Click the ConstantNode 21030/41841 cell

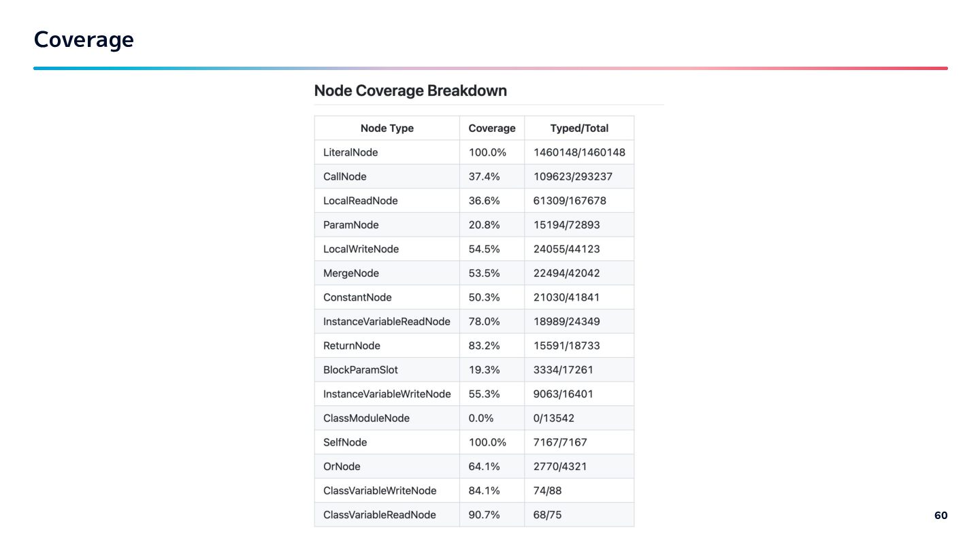pyautogui.click(x=566, y=297)
